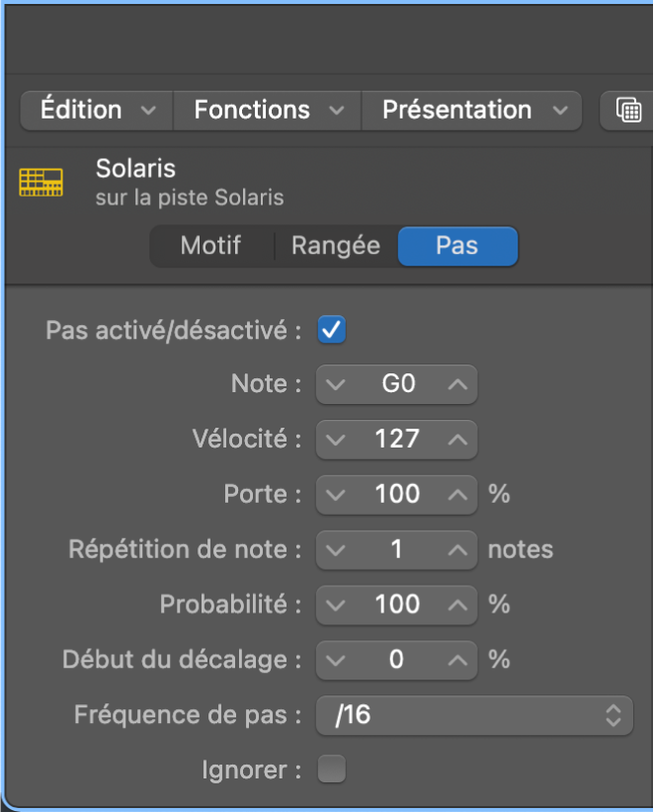Expand the Présentation menu
654x812 pixels.
(474, 110)
